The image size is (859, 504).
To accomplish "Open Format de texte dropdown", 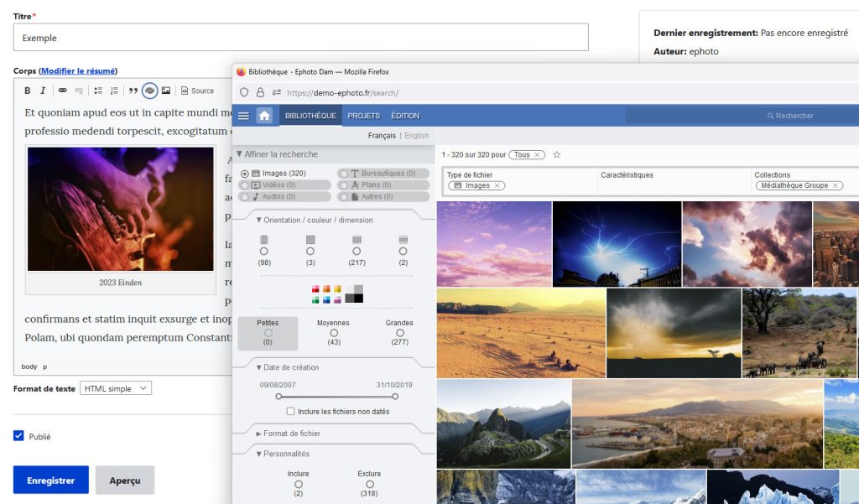I will click(116, 388).
